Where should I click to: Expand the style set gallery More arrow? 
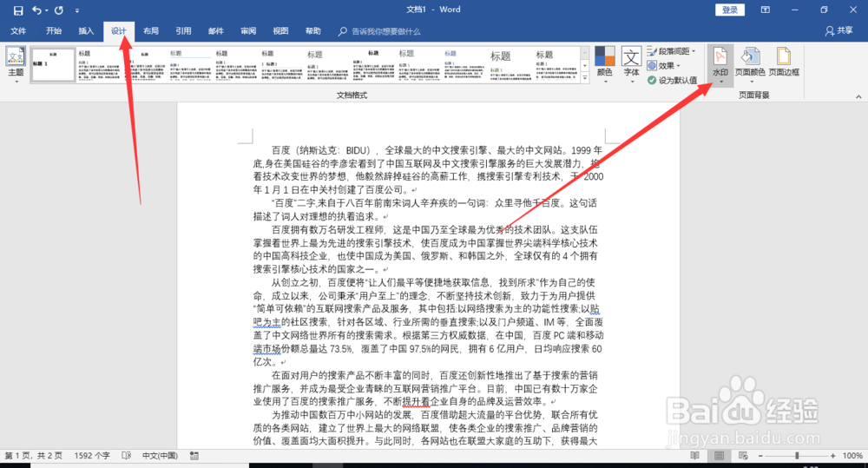(584, 78)
